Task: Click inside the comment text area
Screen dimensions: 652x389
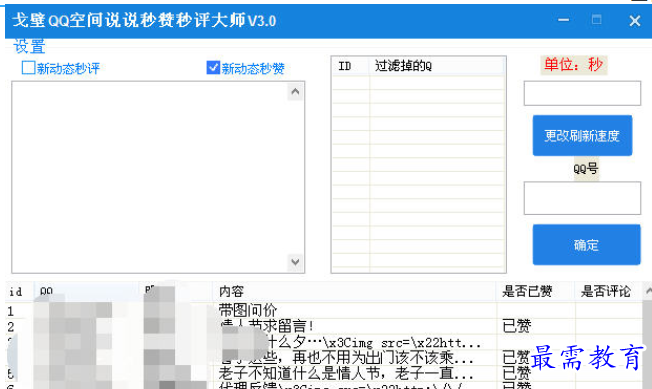Action: (x=150, y=177)
